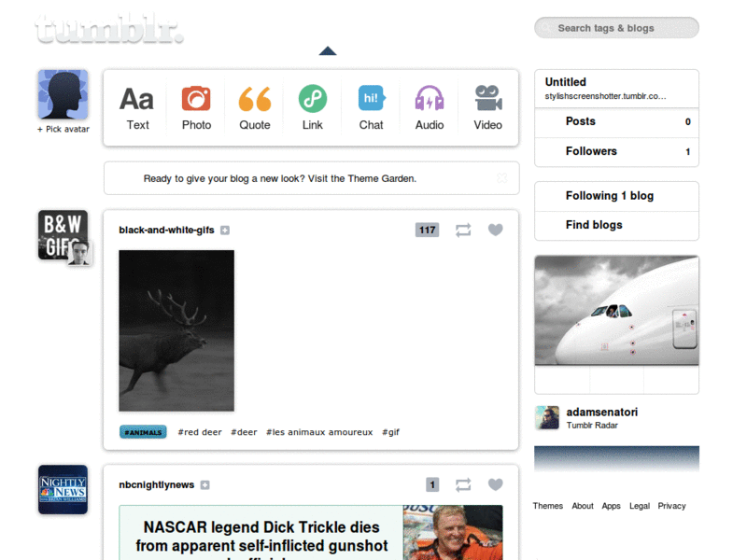The height and width of the screenshot is (560, 747).
Task: Create a new Video post
Action: 487,107
